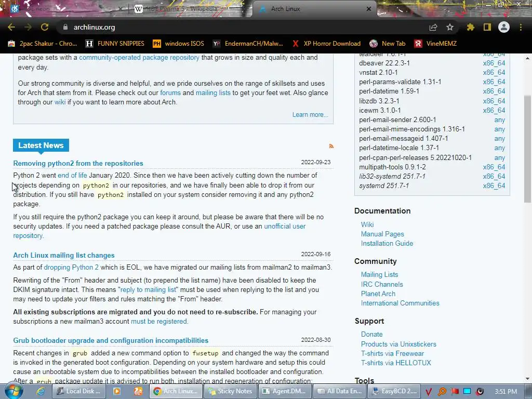
Task: Open the windows ISOS bookmark
Action: 179,44
